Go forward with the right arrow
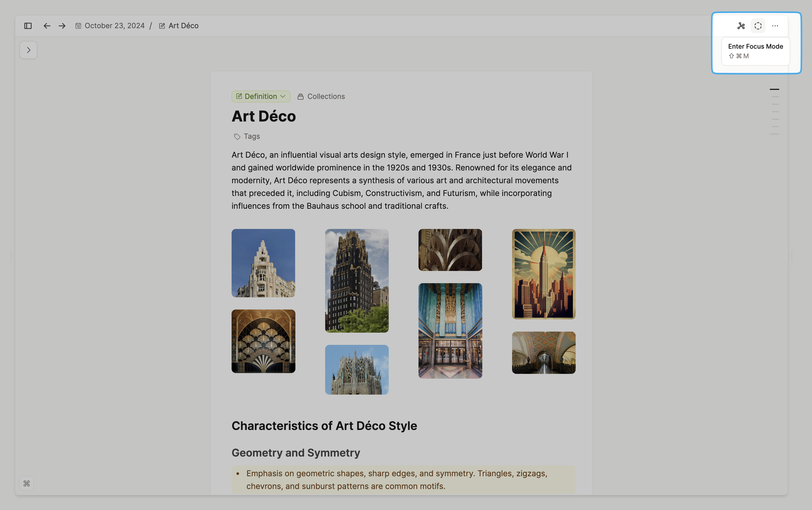Image resolution: width=812 pixels, height=510 pixels. [62, 26]
